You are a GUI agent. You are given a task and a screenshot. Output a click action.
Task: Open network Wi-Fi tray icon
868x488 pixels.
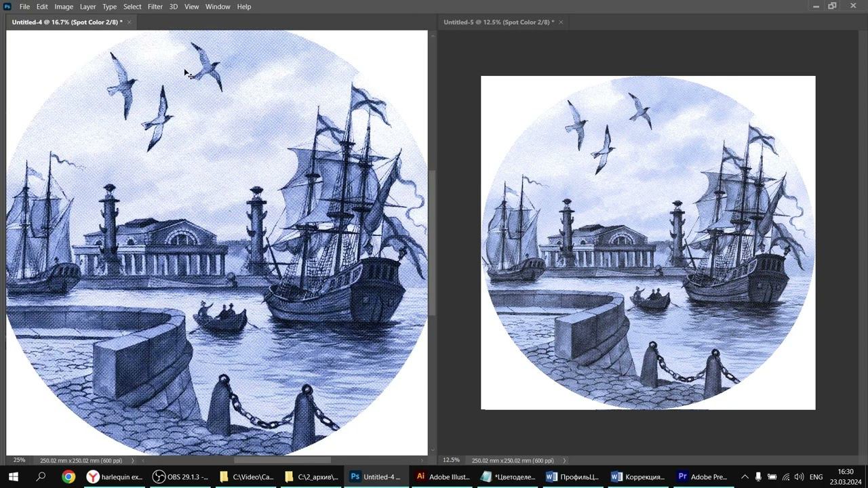[x=786, y=476]
